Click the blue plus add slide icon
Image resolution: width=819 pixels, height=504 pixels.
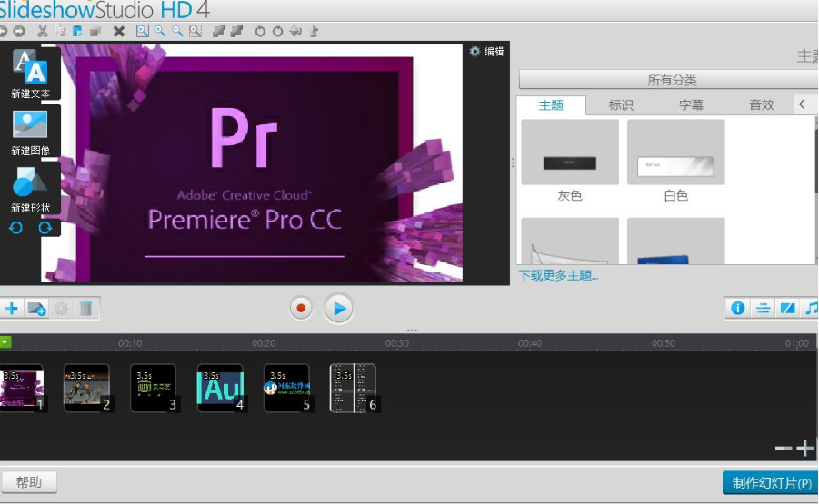click(x=12, y=309)
